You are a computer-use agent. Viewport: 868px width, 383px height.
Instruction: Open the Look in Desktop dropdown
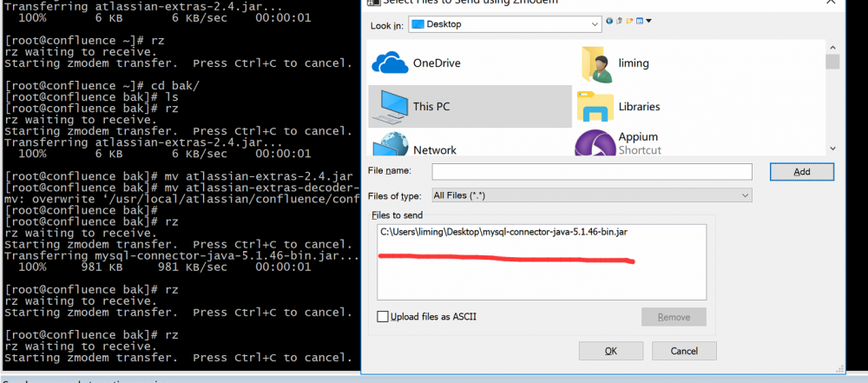point(505,24)
